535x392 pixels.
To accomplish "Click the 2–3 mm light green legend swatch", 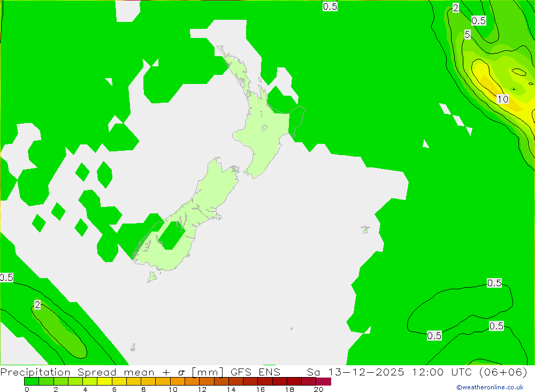I will [61, 381].
